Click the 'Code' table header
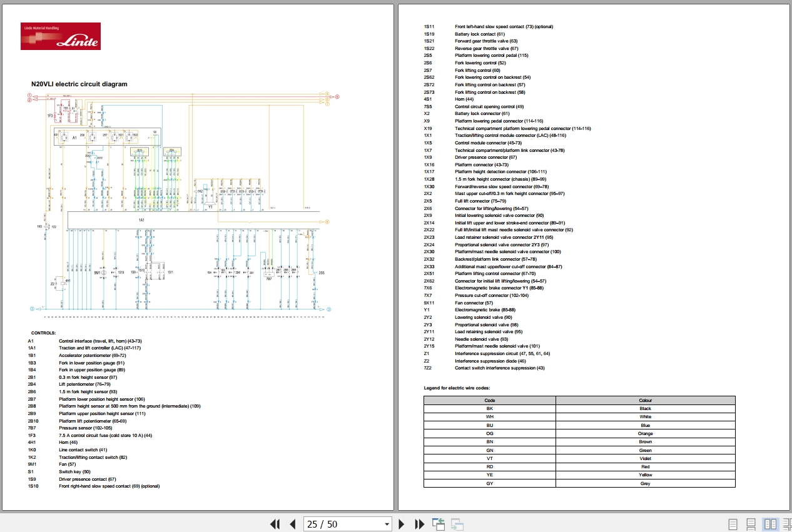Viewport: 792px width, 532px height. (x=489, y=400)
